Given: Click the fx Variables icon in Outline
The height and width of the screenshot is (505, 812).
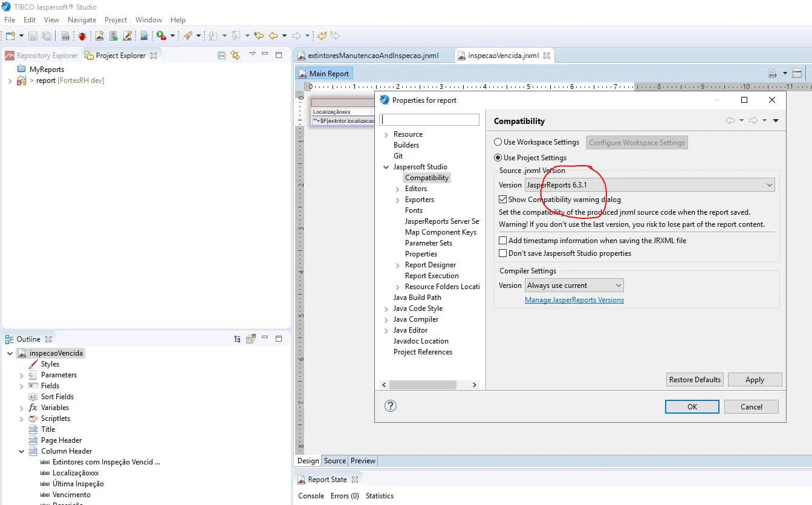Looking at the screenshot, I should coord(33,408).
